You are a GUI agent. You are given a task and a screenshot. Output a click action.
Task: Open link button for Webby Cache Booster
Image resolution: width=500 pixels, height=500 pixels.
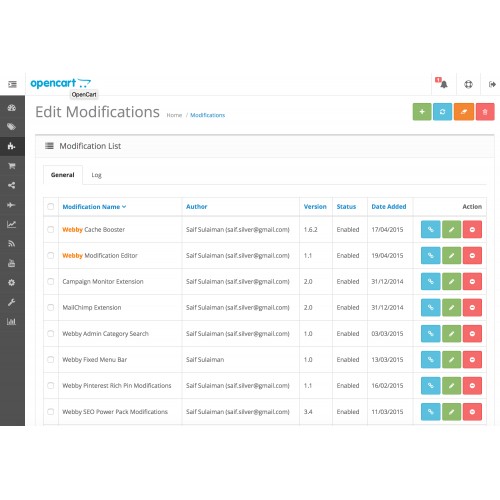(431, 229)
